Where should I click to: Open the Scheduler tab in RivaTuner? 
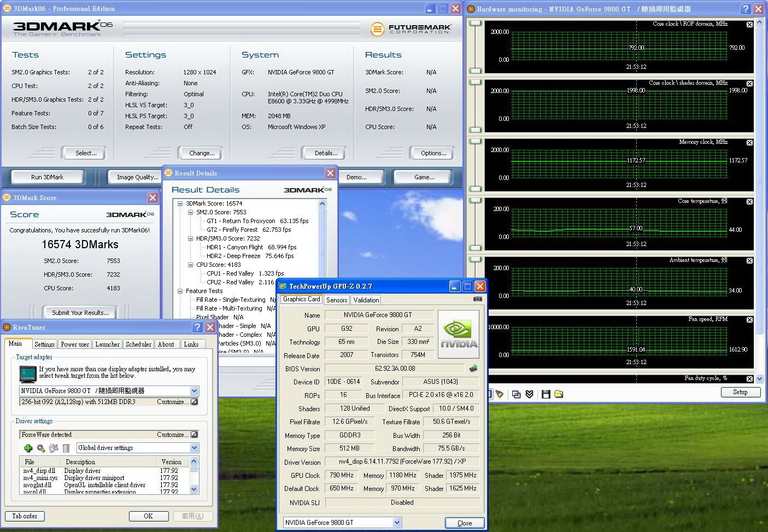tap(139, 344)
